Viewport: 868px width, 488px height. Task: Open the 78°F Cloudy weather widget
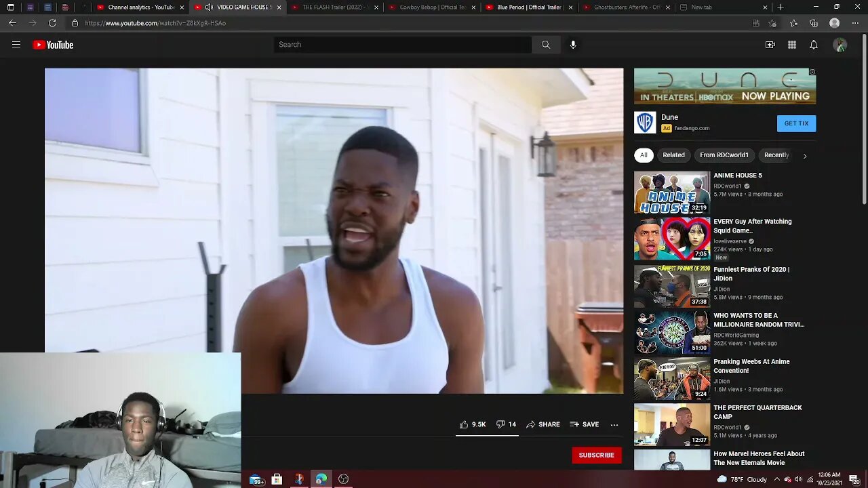click(741, 479)
